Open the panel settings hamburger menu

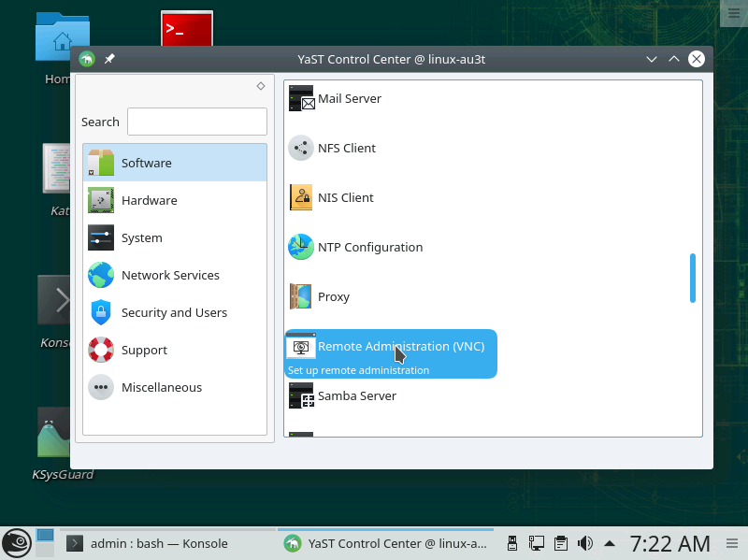tap(732, 543)
